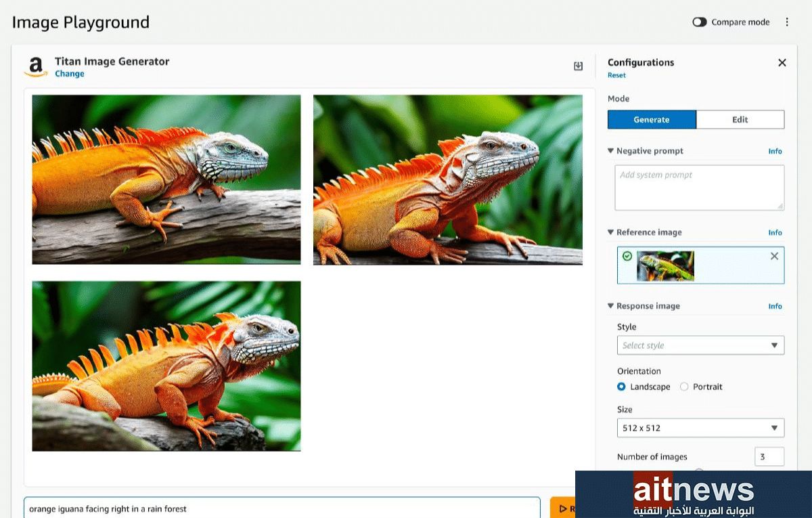Switch to Edit mode tab

click(740, 120)
